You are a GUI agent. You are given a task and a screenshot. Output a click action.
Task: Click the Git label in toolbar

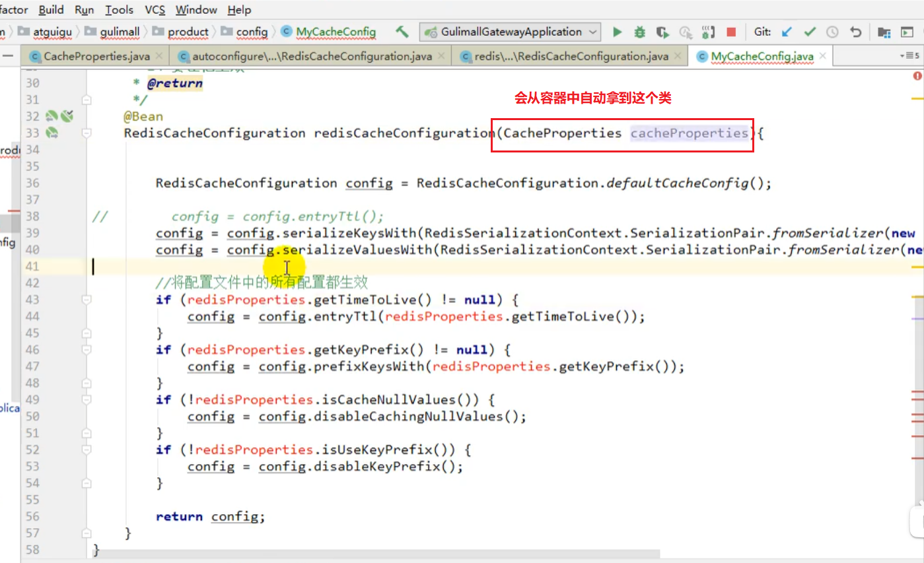(762, 32)
